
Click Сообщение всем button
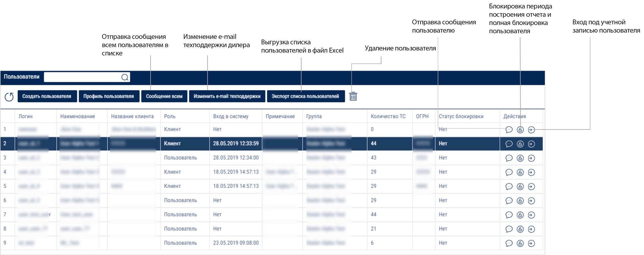tap(164, 96)
